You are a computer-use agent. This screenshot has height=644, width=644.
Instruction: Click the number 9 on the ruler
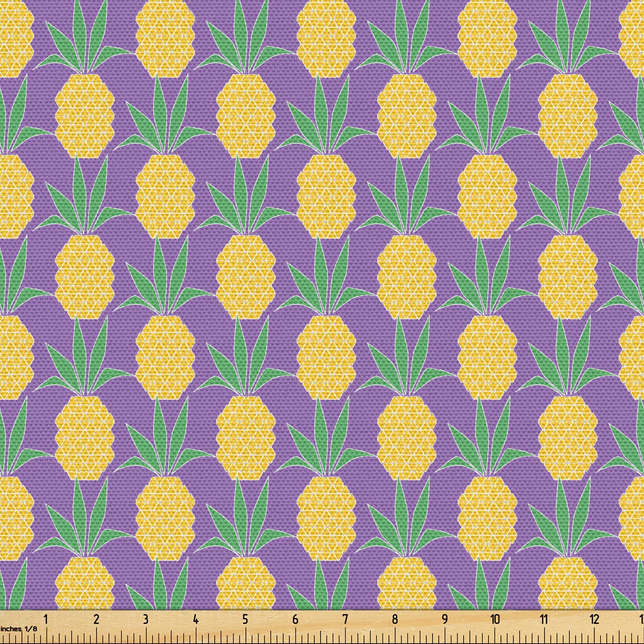444,619
